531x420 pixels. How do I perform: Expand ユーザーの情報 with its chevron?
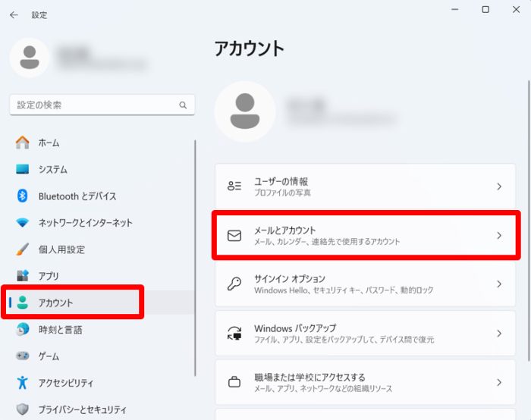[x=498, y=186]
